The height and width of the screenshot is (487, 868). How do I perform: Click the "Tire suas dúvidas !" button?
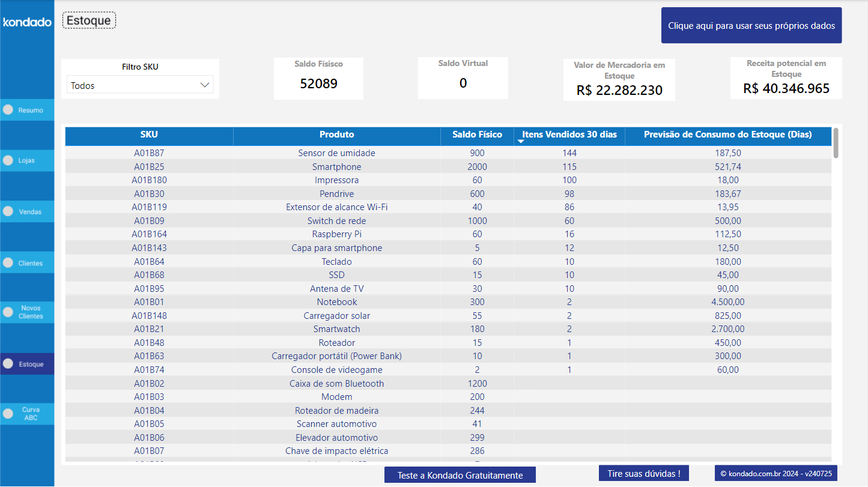click(643, 474)
